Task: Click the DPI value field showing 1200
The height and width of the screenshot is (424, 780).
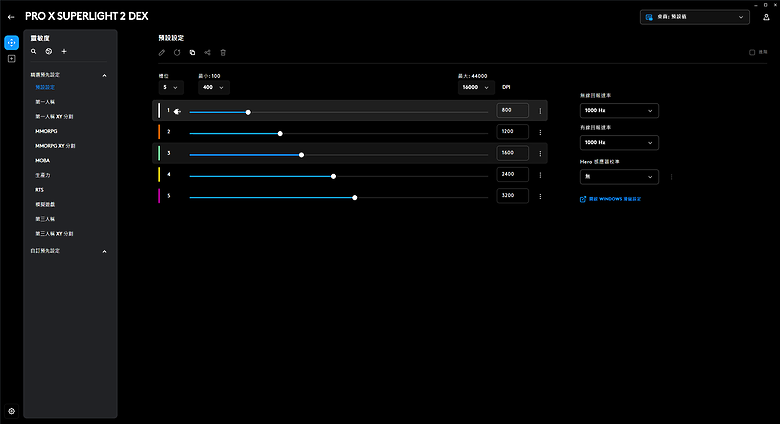Action: pyautogui.click(x=512, y=132)
